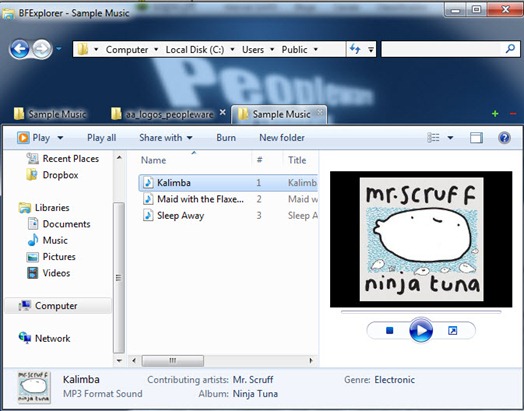Expand the arrow after Users in the breadcrumb
Viewport: 524px width, 411px height.
click(272, 49)
